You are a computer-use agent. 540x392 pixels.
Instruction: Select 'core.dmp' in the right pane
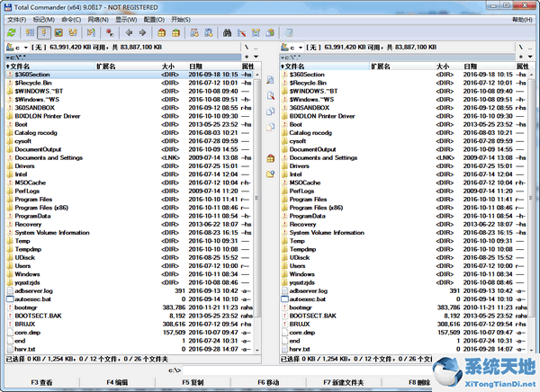pos(404,333)
